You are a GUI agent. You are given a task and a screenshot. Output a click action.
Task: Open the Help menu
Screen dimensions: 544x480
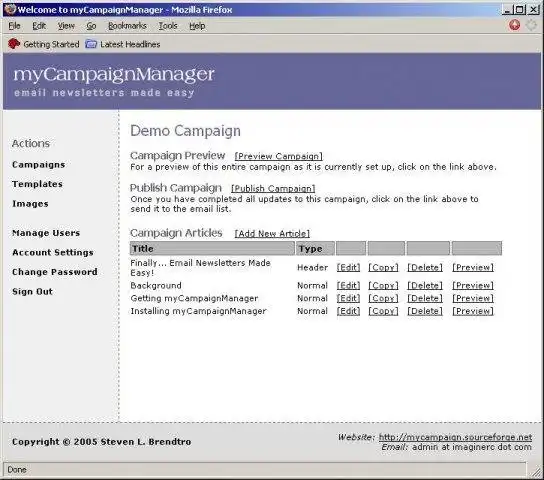pos(197,26)
